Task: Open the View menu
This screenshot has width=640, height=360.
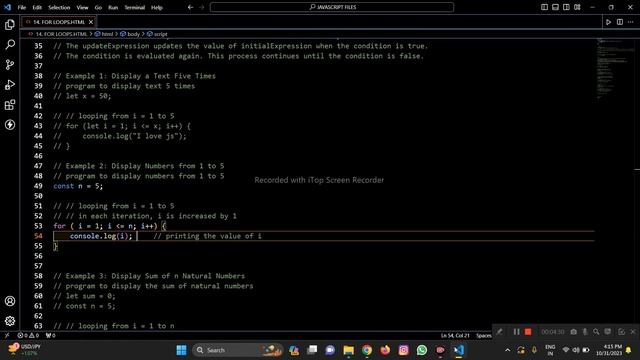Action: [82, 7]
